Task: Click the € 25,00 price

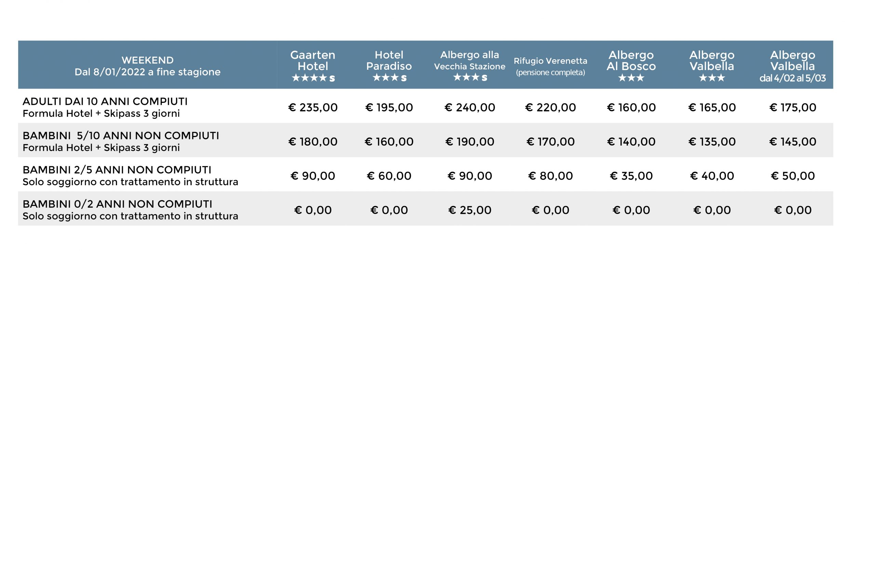Action: 470,210
